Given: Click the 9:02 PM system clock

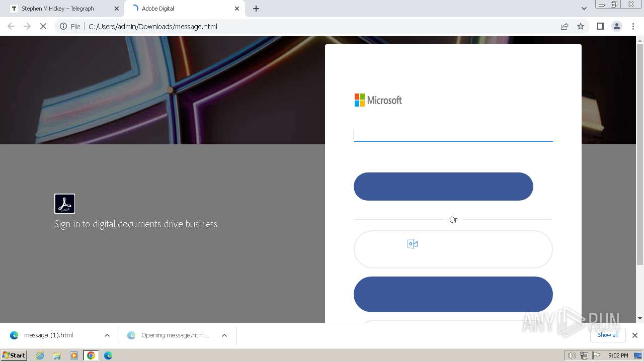Looking at the screenshot, I should [x=618, y=355].
